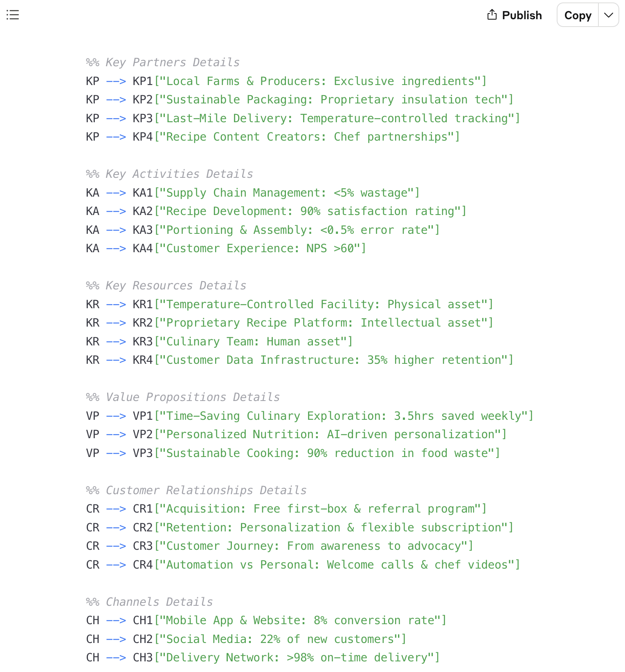
Task: Place cursor in KP1 Local Farms line
Action: pos(286,81)
